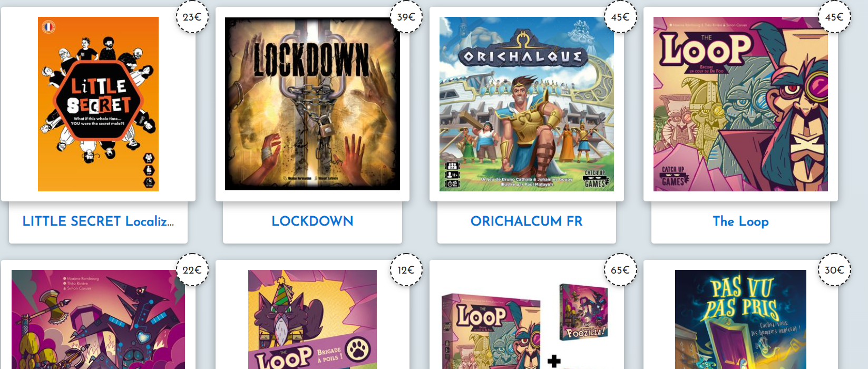Image resolution: width=868 pixels, height=369 pixels.
Task: Click The Loop title link
Action: tap(740, 221)
